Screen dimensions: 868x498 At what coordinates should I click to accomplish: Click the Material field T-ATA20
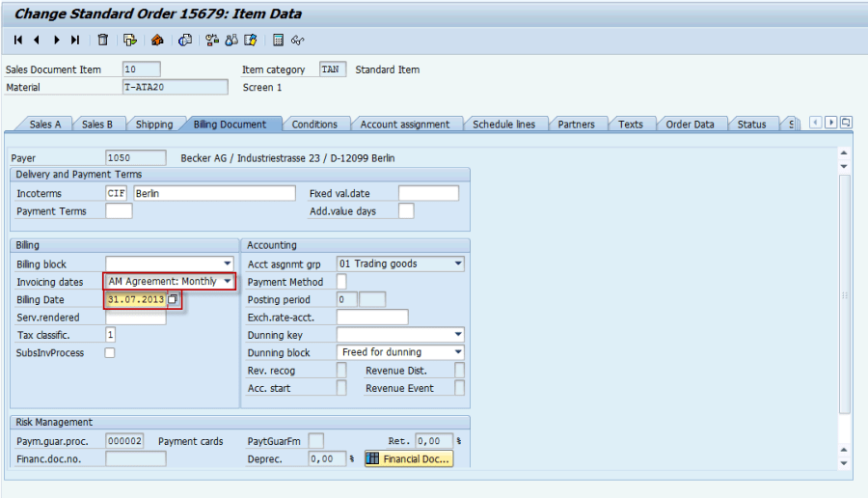[175, 87]
